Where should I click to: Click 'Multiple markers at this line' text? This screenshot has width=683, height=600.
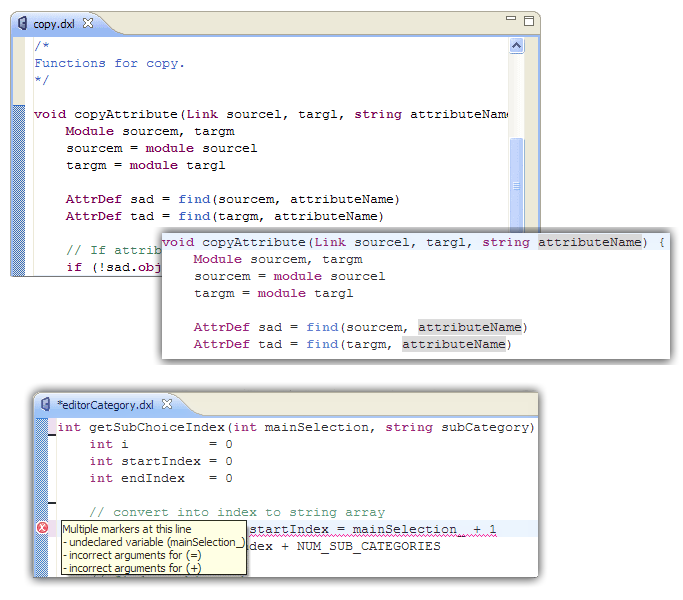coord(127,529)
